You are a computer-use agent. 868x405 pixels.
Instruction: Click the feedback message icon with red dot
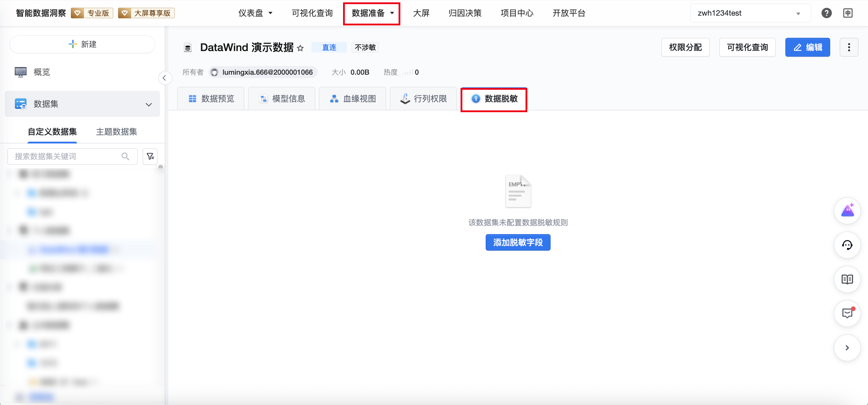click(x=847, y=313)
